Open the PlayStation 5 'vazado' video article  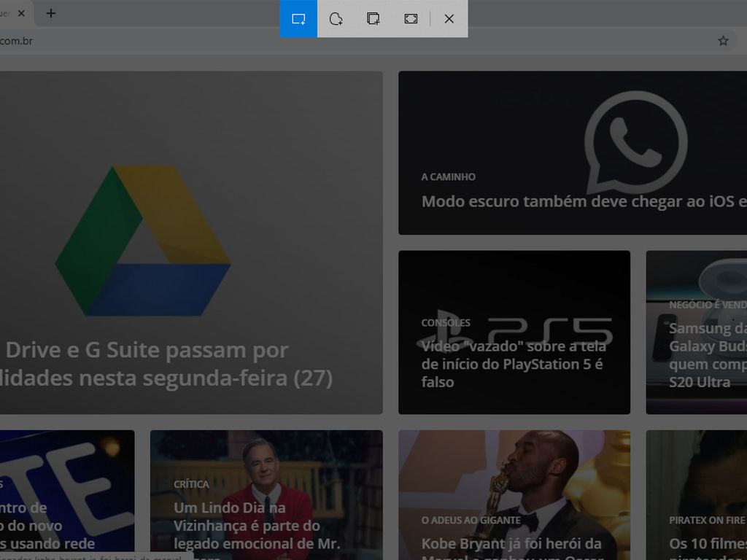click(514, 332)
